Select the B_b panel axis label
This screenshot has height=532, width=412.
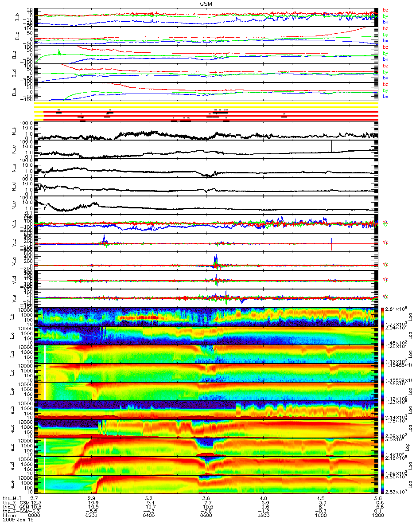18,17
